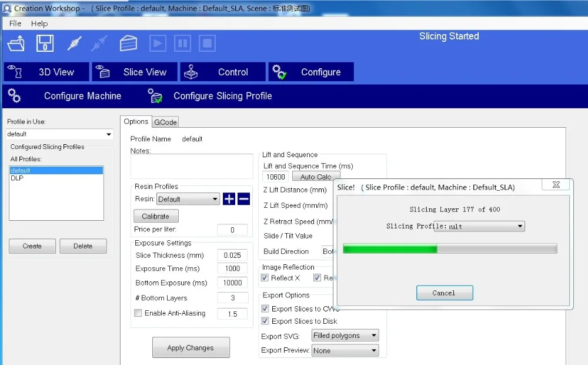Switch to the GCode tab
Viewport: 588px width, 365px height.
click(165, 122)
